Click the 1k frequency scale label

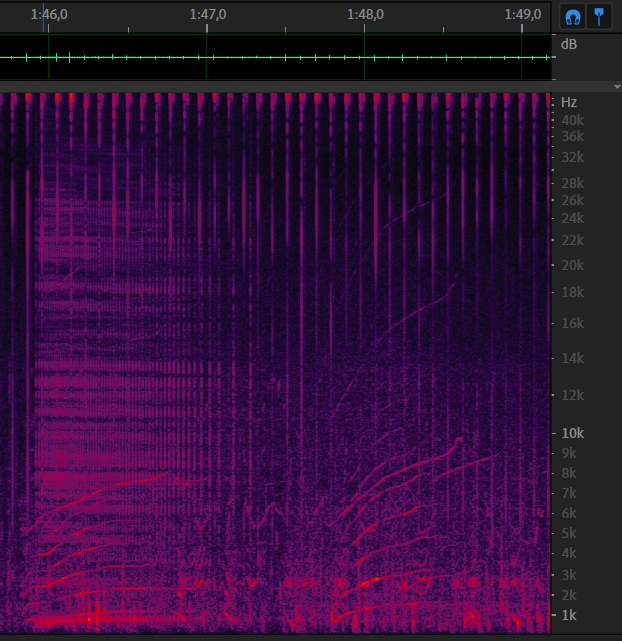[x=569, y=615]
